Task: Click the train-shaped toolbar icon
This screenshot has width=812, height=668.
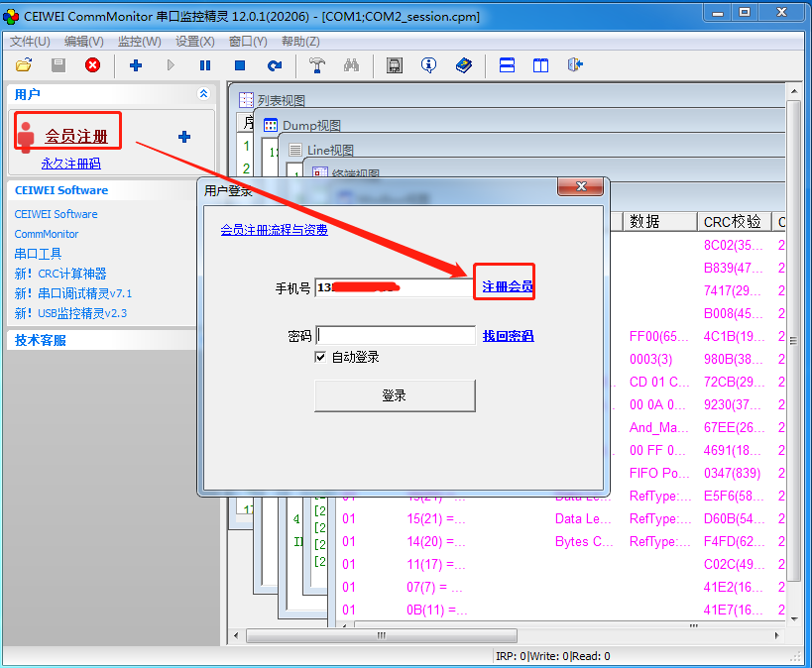Action: point(395,65)
